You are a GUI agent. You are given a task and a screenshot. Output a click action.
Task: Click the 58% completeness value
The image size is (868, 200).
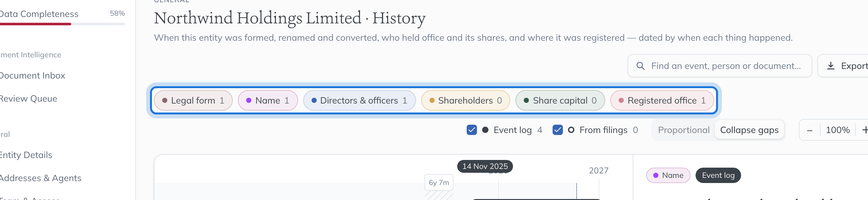tap(117, 13)
